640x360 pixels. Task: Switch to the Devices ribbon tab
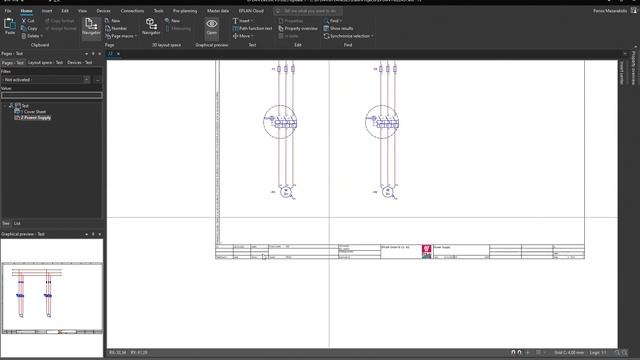[103, 11]
